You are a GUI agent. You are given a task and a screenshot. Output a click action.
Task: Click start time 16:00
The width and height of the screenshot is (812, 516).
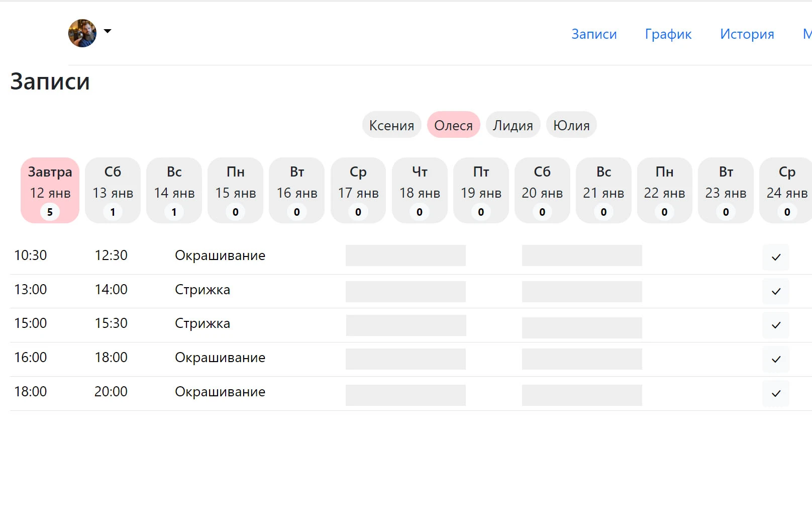click(x=31, y=358)
